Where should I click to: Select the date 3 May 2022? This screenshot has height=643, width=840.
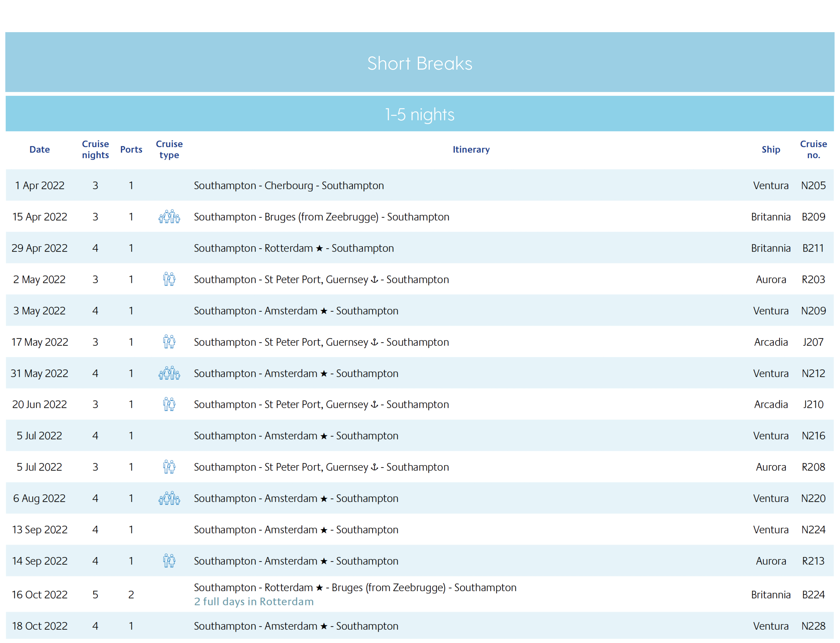pos(39,311)
